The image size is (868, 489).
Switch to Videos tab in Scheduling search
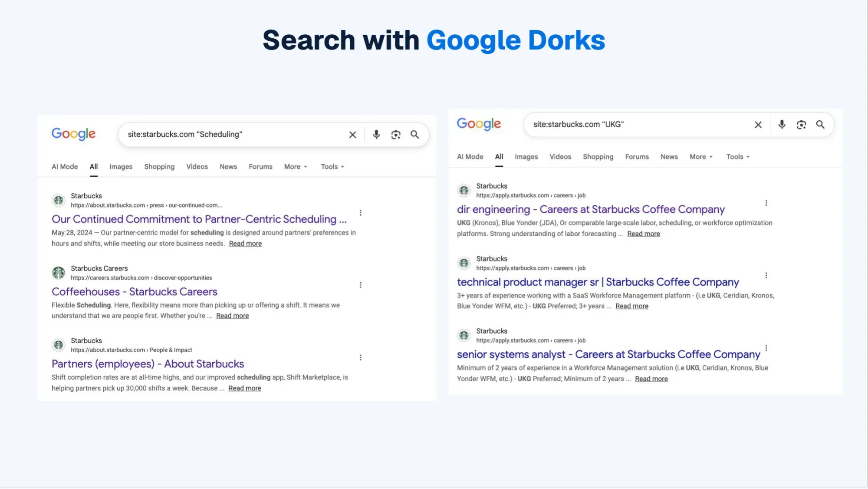click(197, 167)
